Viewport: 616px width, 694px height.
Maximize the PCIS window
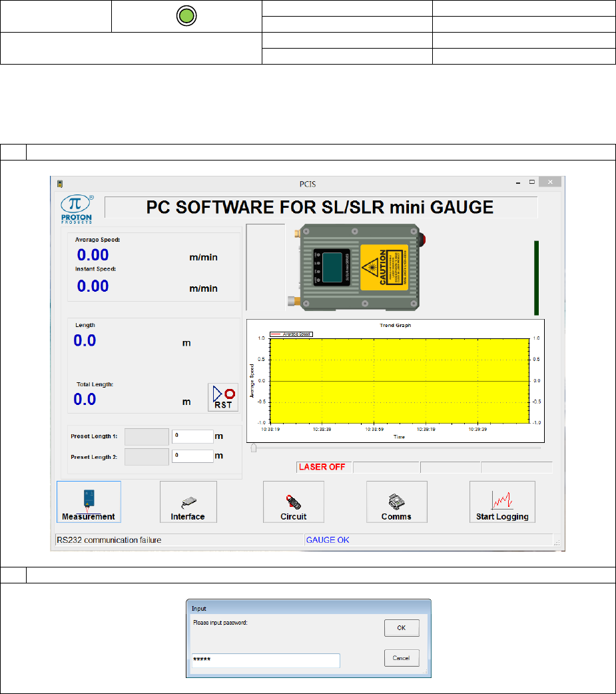pyautogui.click(x=532, y=182)
